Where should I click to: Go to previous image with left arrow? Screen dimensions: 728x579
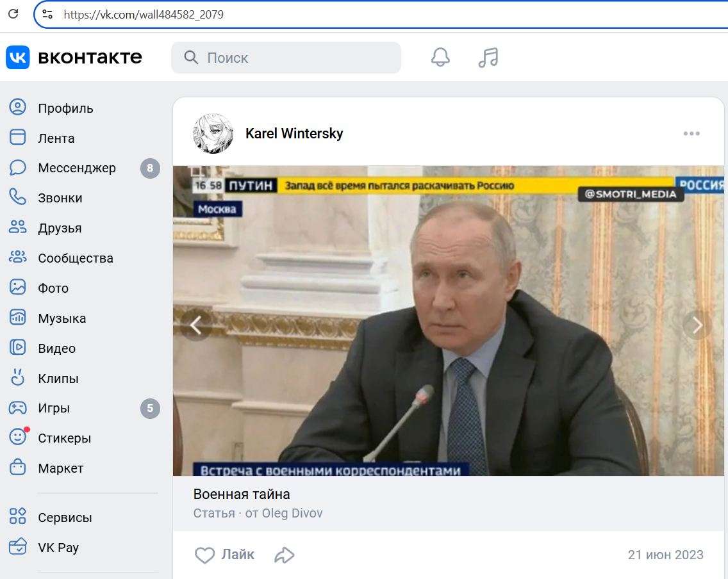point(196,325)
